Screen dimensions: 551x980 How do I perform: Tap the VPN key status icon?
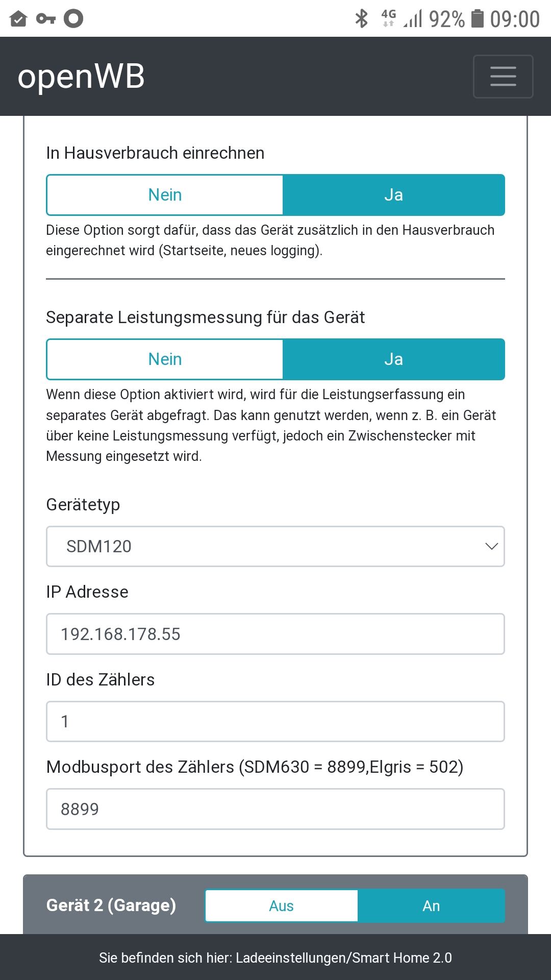coord(46,19)
